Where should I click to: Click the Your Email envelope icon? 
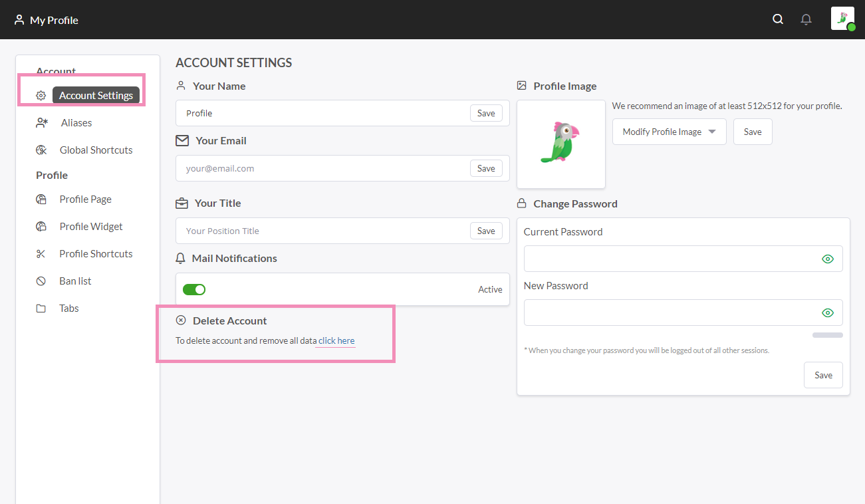pos(182,141)
